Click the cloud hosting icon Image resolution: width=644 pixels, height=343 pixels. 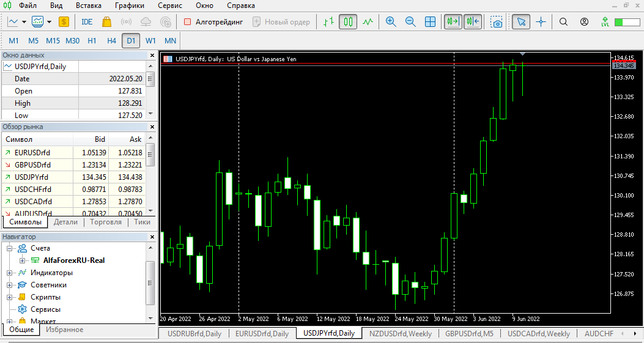[146, 22]
